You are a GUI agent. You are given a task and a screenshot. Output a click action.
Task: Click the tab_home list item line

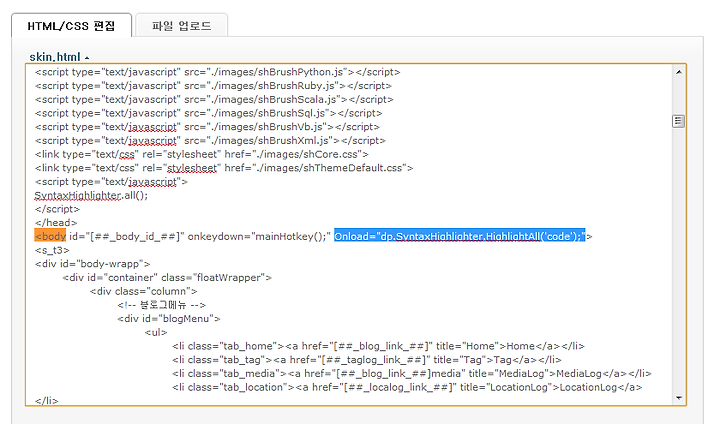point(378,346)
